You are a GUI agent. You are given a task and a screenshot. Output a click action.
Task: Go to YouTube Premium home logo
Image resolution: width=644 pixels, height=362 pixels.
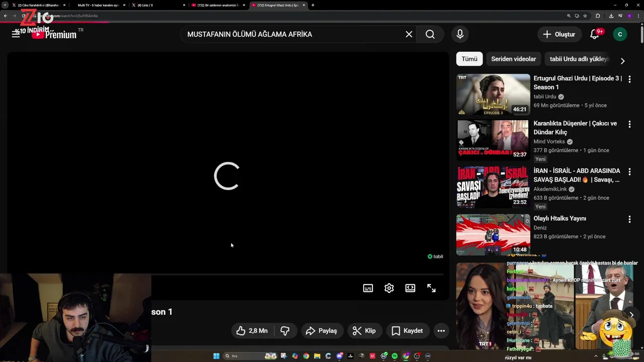tap(54, 34)
